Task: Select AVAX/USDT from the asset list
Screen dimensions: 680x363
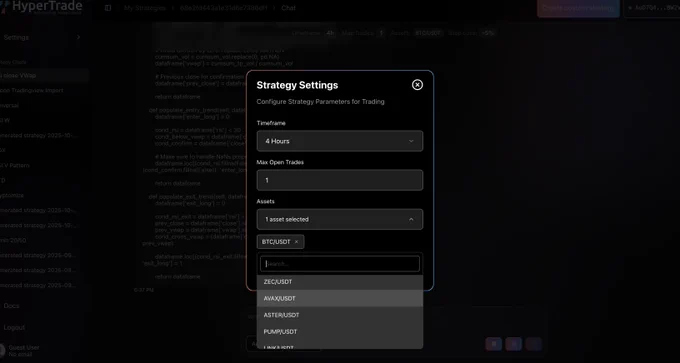Action: point(340,298)
